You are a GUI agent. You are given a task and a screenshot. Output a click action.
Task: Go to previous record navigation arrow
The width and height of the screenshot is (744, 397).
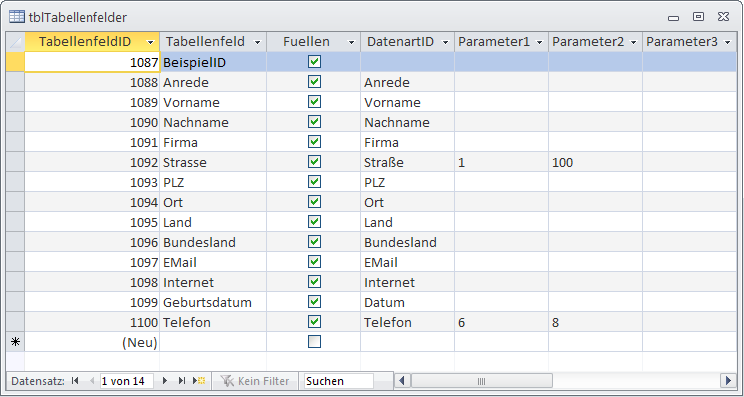[92, 380]
